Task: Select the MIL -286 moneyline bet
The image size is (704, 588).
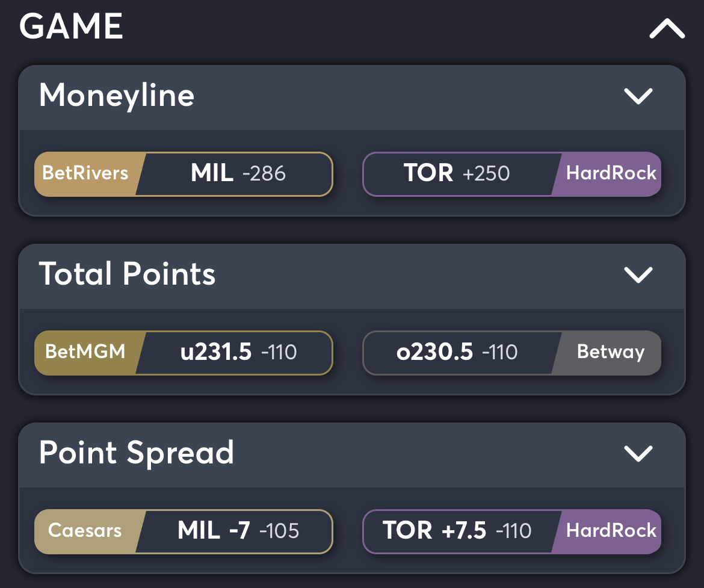Action: point(235,174)
